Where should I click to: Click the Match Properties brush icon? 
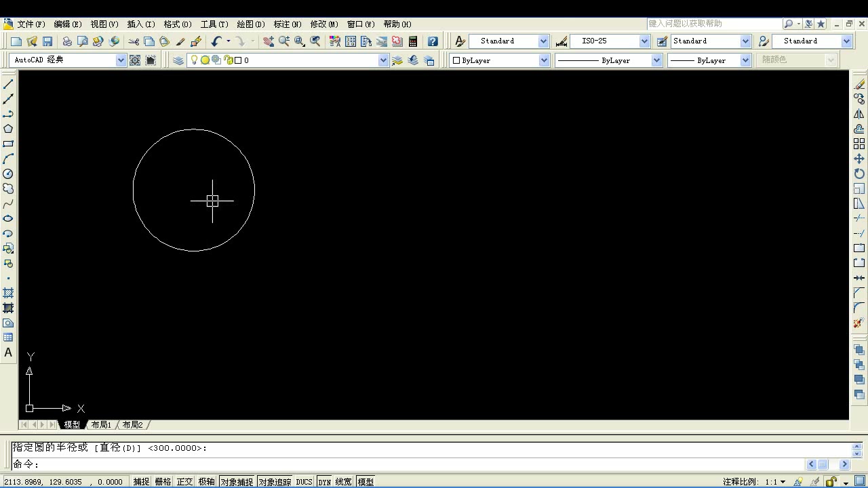(180, 41)
